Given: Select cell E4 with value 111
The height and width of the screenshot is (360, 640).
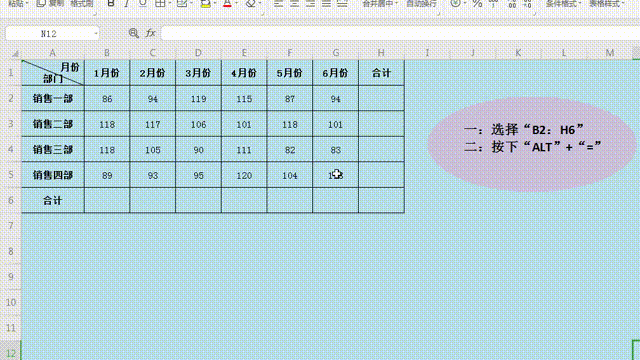Looking at the screenshot, I should [244, 149].
